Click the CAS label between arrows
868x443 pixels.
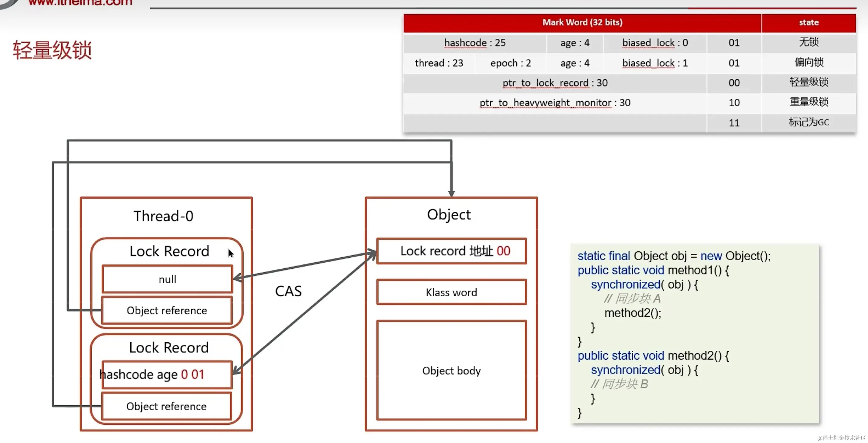(288, 291)
